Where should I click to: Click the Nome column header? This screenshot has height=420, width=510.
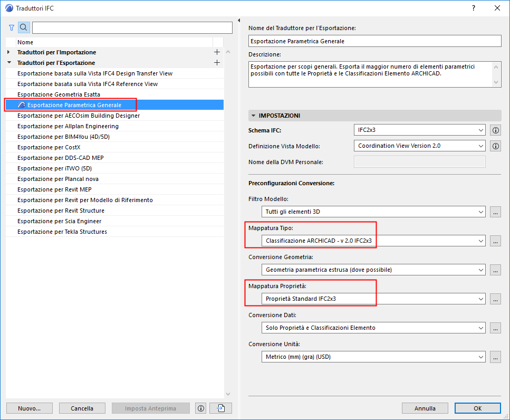click(x=114, y=42)
